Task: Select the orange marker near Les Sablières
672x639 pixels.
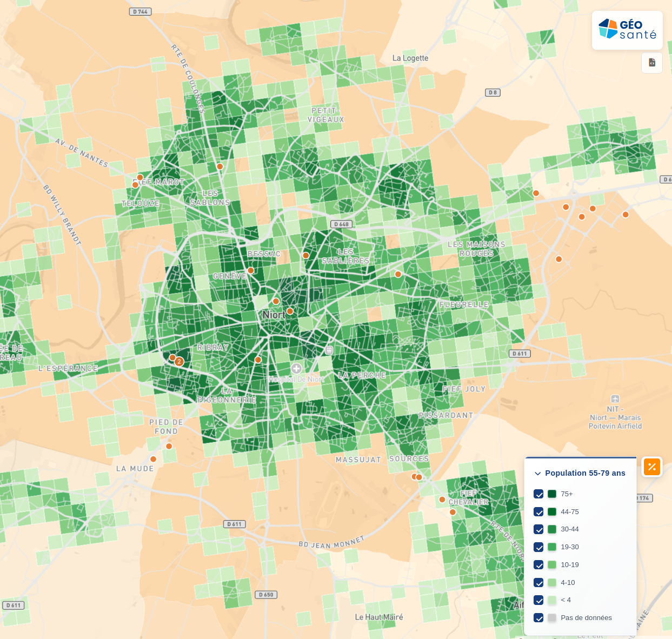Action: pyautogui.click(x=305, y=255)
